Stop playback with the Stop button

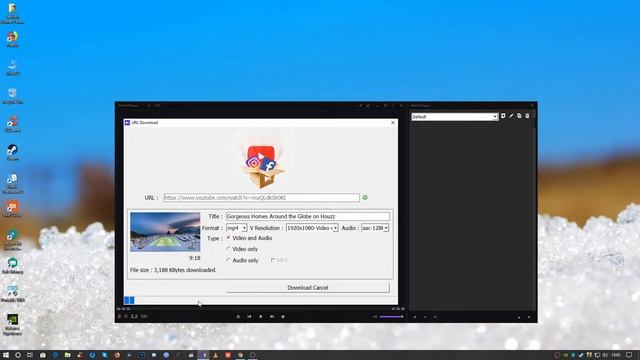pyautogui.click(x=283, y=316)
